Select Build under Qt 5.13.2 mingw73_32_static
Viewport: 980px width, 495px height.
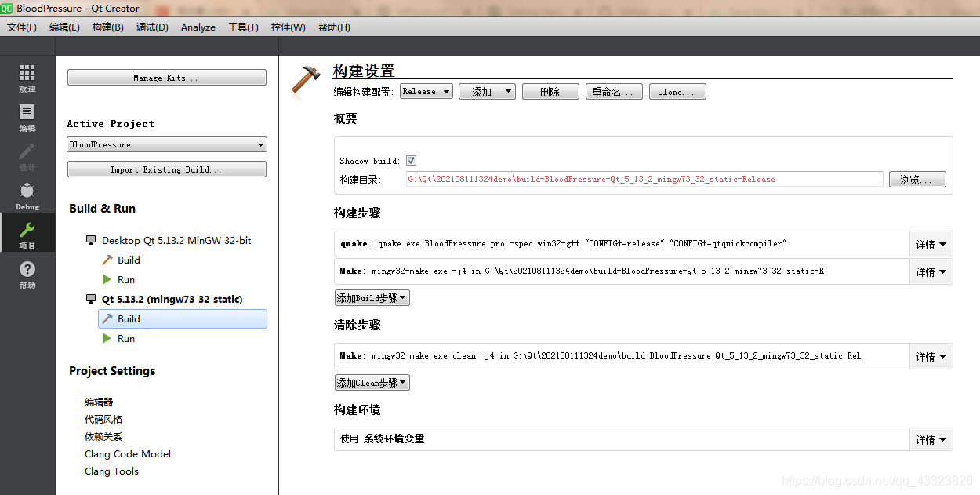pos(183,318)
